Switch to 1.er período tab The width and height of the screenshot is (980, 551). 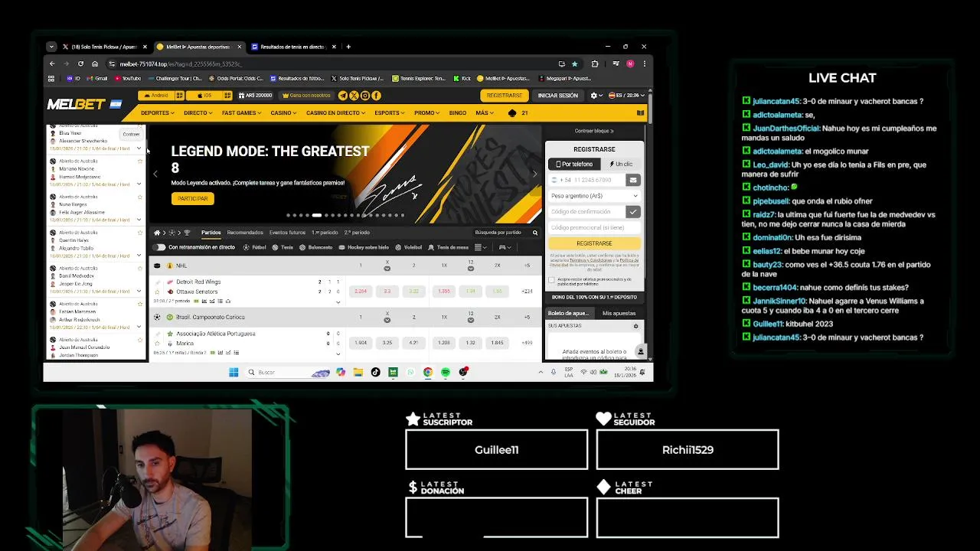(x=325, y=233)
